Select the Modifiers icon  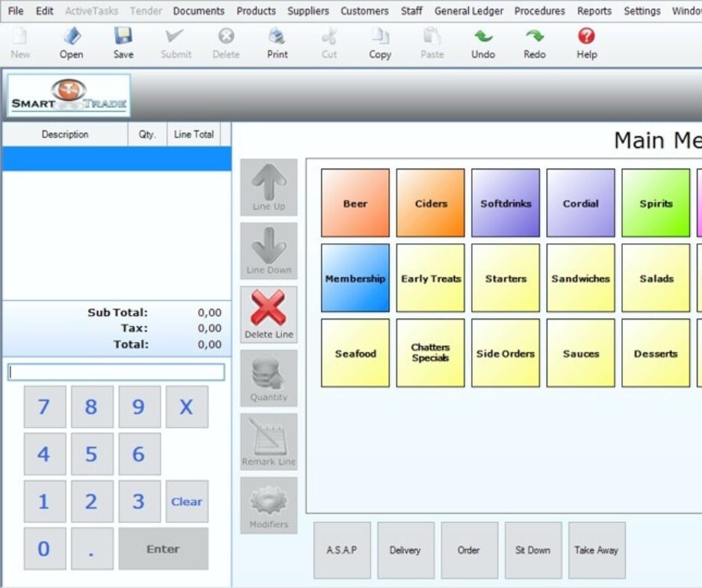pos(268,504)
